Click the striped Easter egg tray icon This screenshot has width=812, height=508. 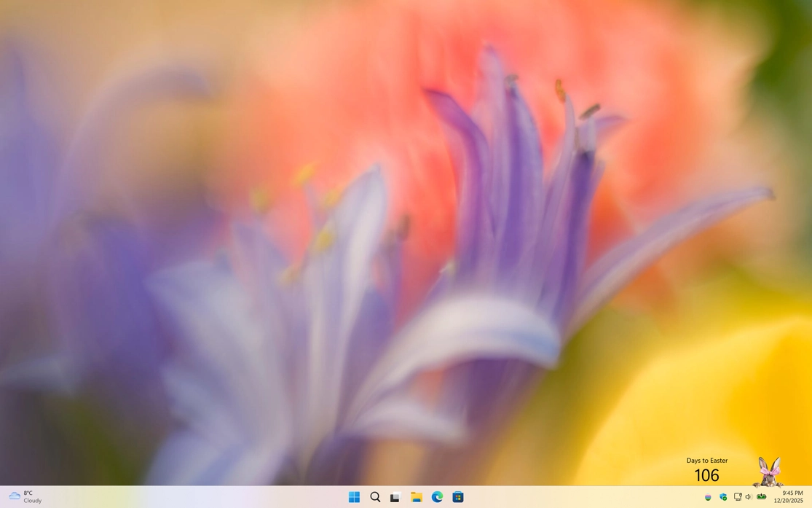pyautogui.click(x=708, y=497)
